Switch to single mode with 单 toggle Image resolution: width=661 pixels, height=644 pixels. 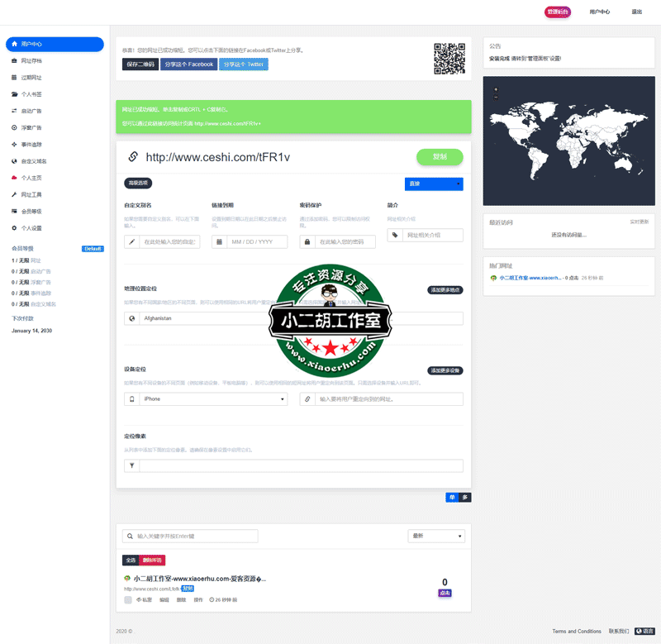tap(452, 497)
